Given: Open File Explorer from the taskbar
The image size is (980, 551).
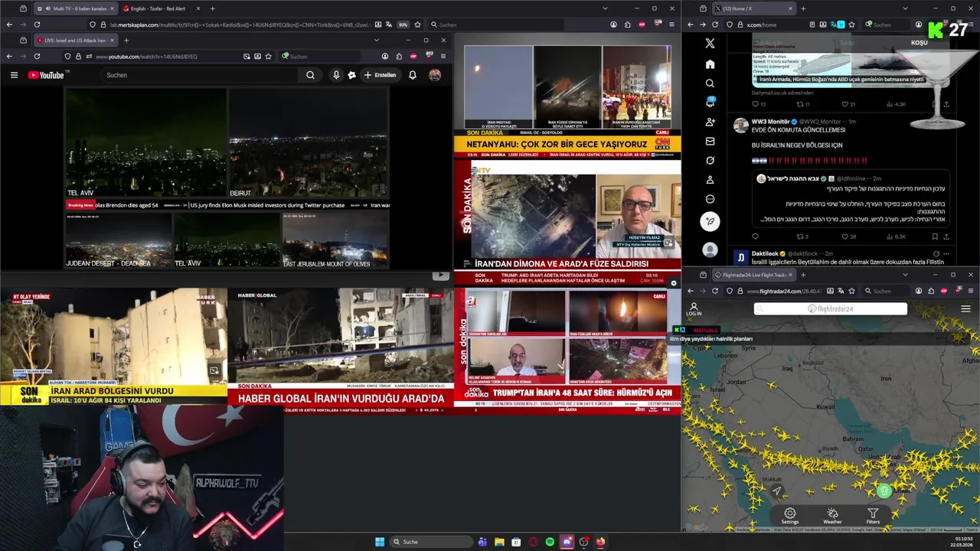Looking at the screenshot, I should coord(499,542).
